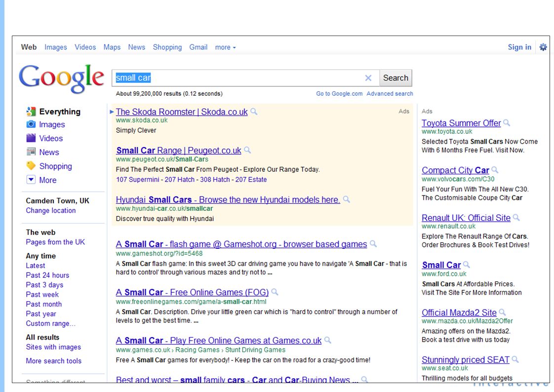The height and width of the screenshot is (392, 554).
Task: Clear the search box with the X icon
Action: click(x=368, y=78)
